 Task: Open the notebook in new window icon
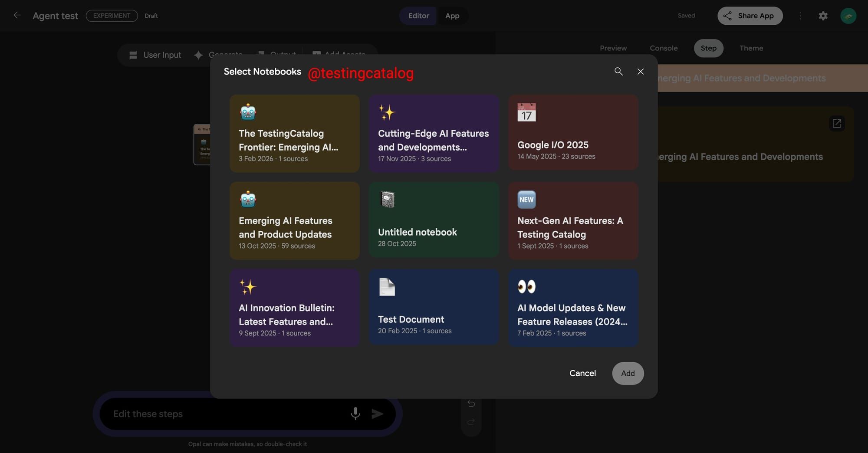[x=837, y=124]
